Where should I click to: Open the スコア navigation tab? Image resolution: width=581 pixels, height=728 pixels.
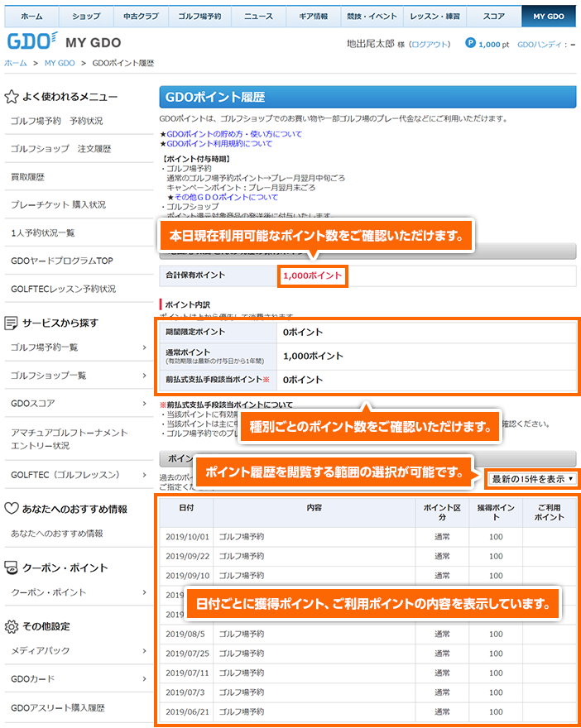click(494, 17)
